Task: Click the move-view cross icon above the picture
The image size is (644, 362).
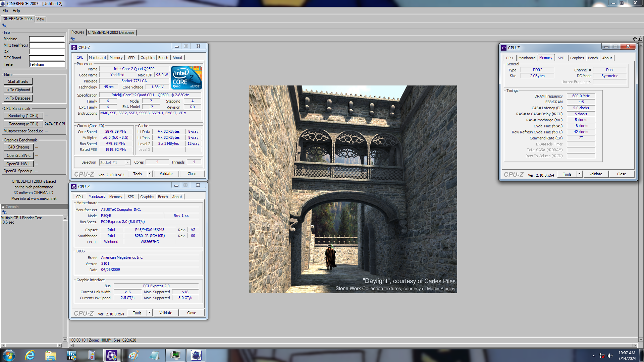Action: [x=635, y=39]
